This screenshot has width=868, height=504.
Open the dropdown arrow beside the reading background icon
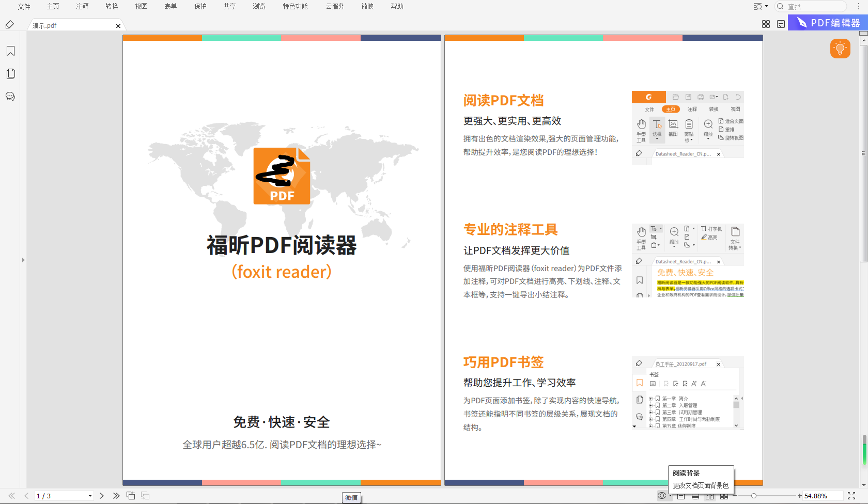tap(670, 496)
